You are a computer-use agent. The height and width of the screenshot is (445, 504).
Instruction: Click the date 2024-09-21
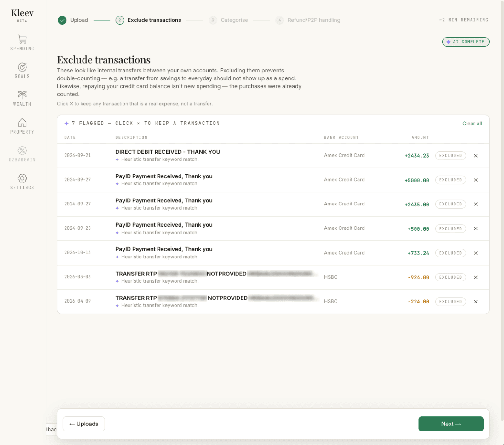[77, 156]
